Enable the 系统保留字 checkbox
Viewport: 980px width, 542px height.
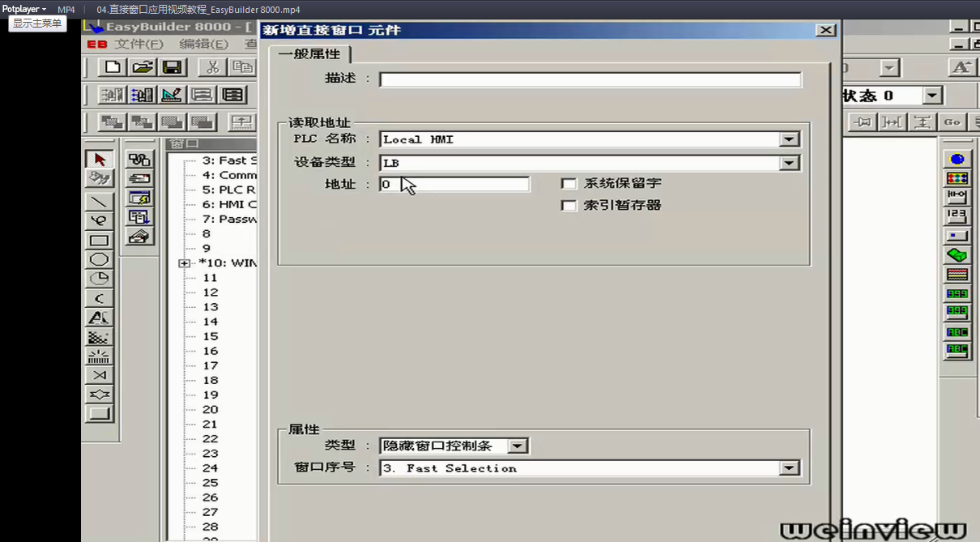569,184
